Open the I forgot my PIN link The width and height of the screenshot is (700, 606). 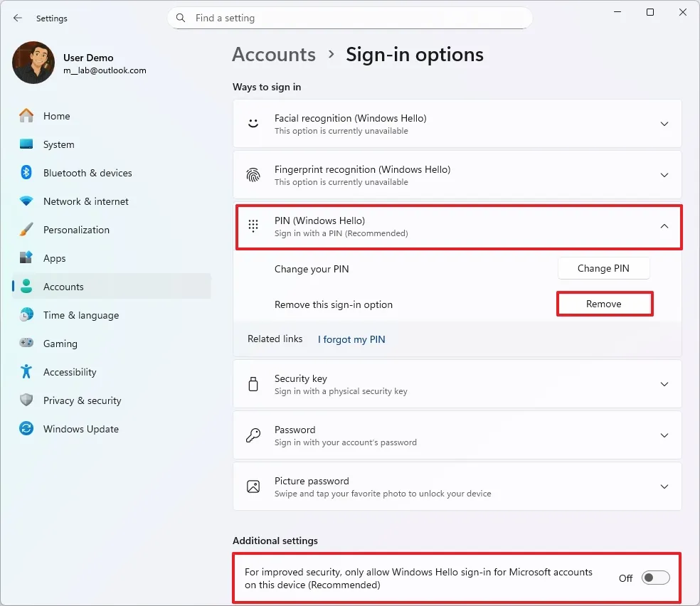point(351,339)
